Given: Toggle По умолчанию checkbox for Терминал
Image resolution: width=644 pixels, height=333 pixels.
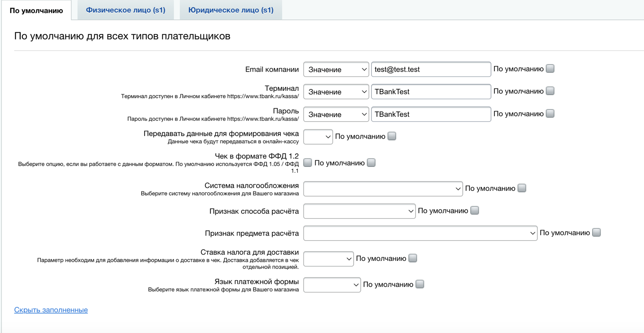Looking at the screenshot, I should 550,91.
